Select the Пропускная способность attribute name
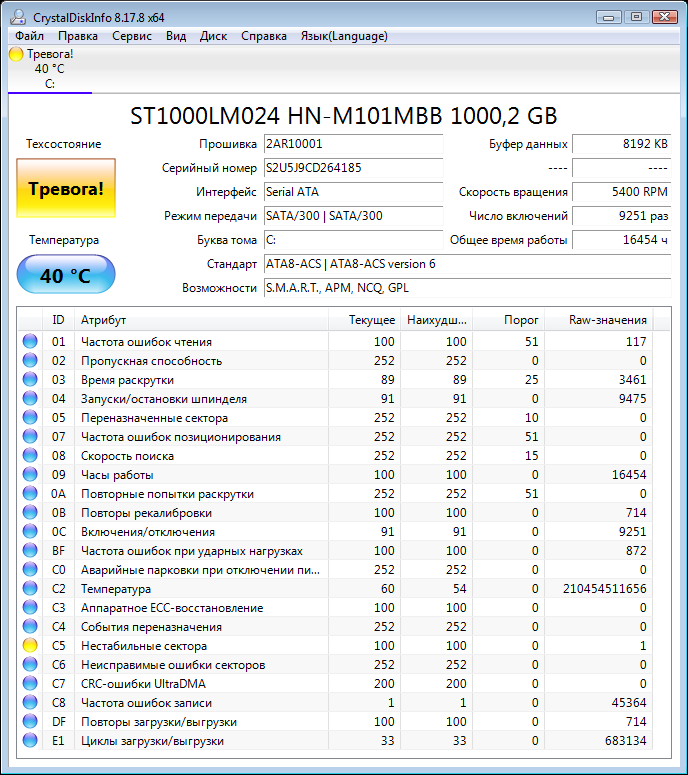This screenshot has height=775, width=688. (x=151, y=361)
